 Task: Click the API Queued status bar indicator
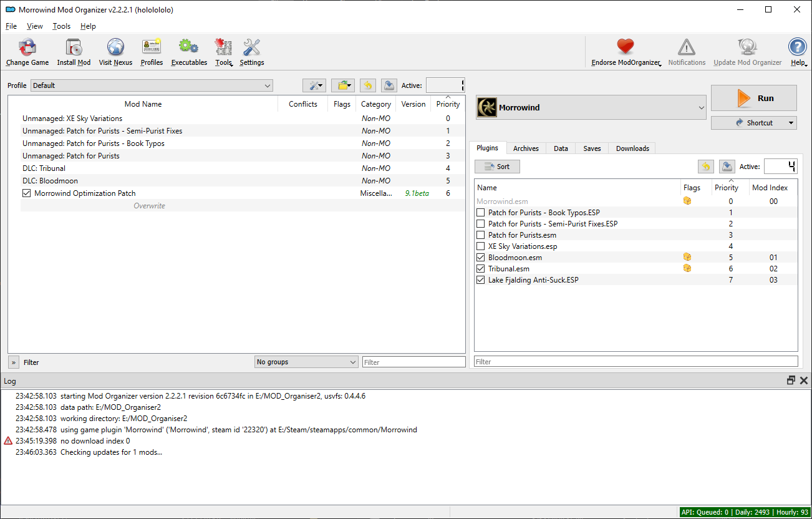click(745, 512)
